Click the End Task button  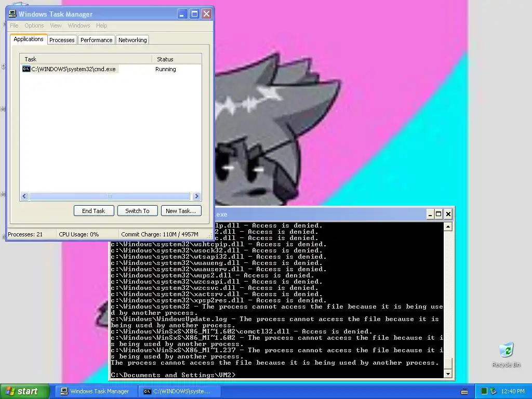click(x=94, y=211)
